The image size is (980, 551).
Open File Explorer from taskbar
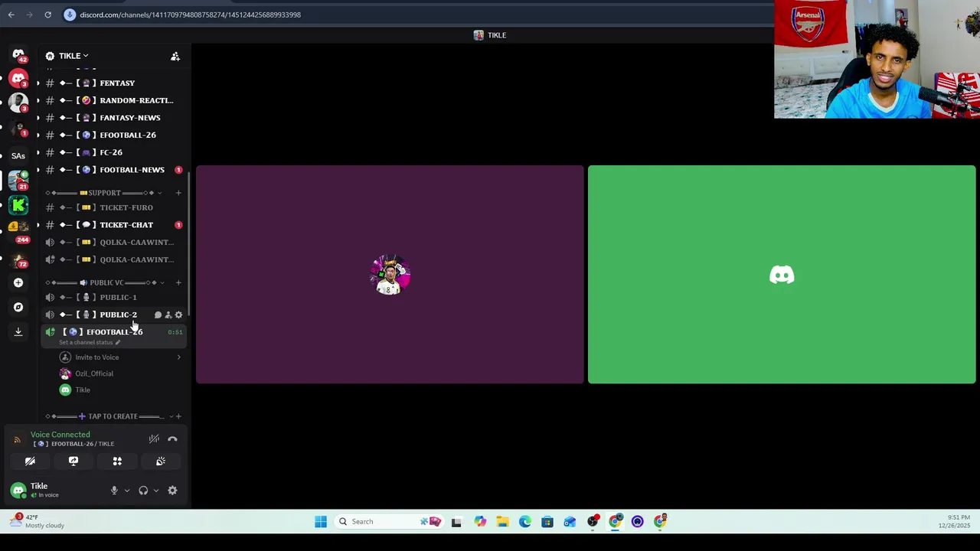coord(502,522)
